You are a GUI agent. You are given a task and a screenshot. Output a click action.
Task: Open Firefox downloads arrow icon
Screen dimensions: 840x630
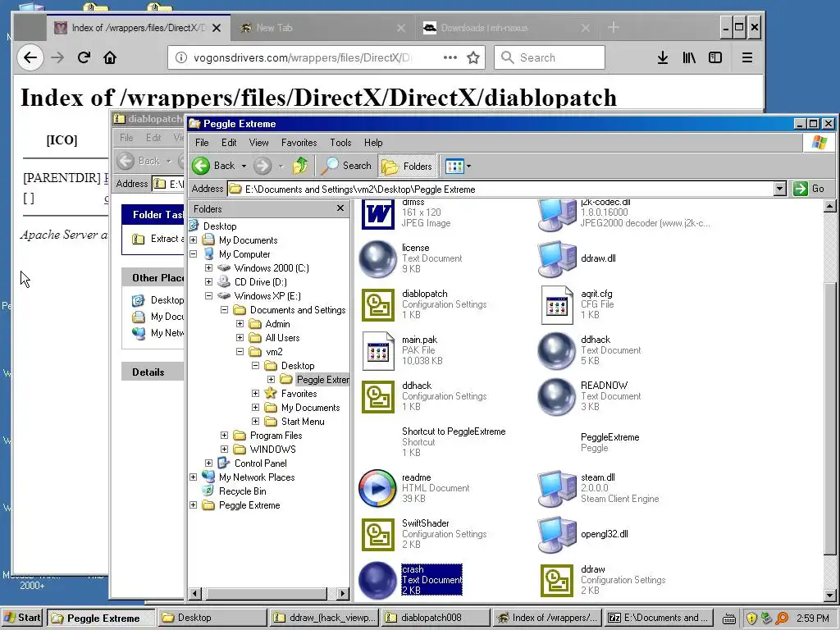point(663,58)
